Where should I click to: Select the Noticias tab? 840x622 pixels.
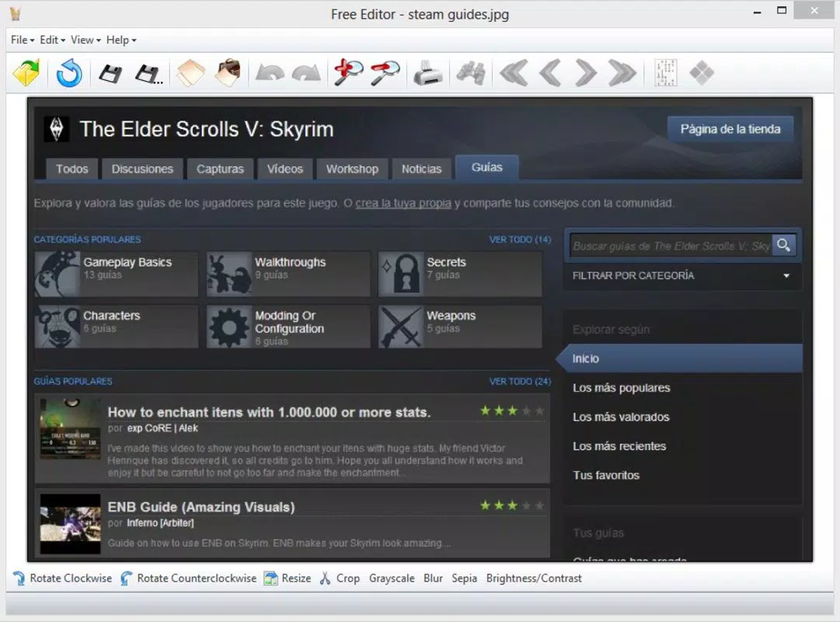pyautogui.click(x=422, y=169)
